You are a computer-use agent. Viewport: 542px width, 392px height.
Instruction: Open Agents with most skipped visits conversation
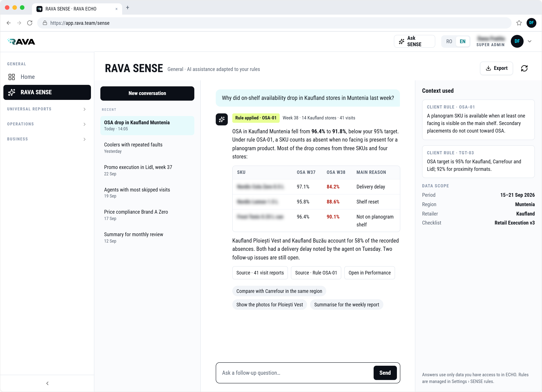click(147, 193)
